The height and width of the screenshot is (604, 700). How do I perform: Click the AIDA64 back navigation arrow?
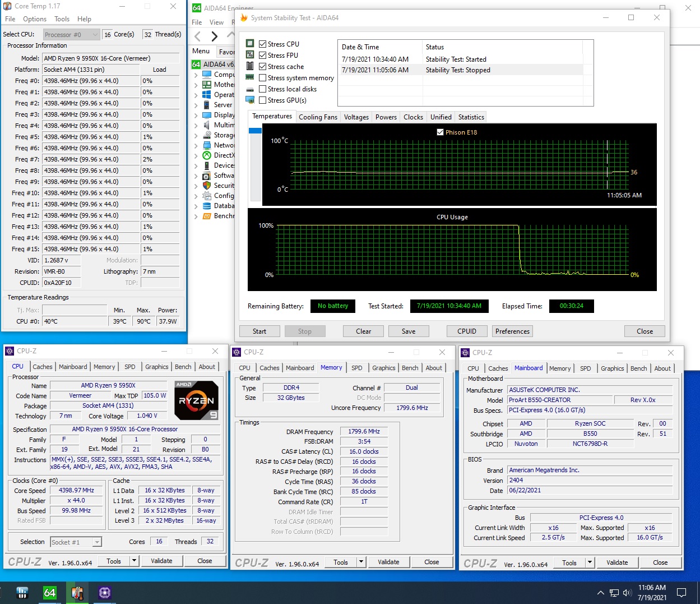pyautogui.click(x=197, y=36)
